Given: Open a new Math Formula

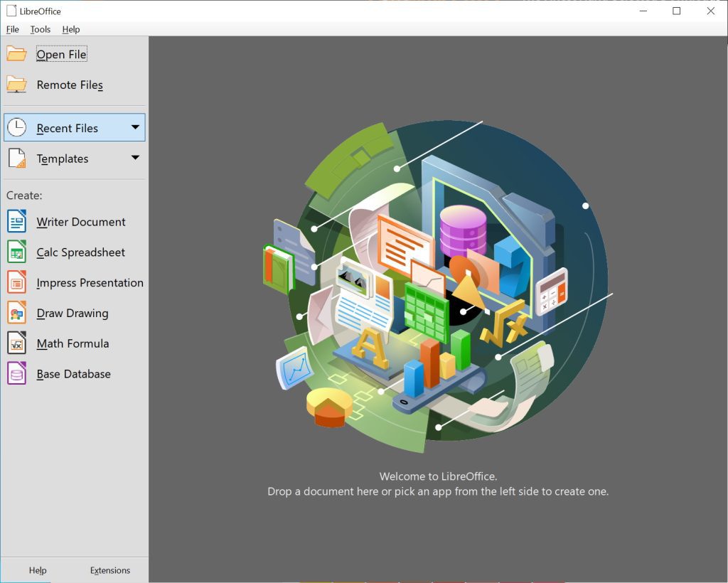Looking at the screenshot, I should pyautogui.click(x=73, y=343).
